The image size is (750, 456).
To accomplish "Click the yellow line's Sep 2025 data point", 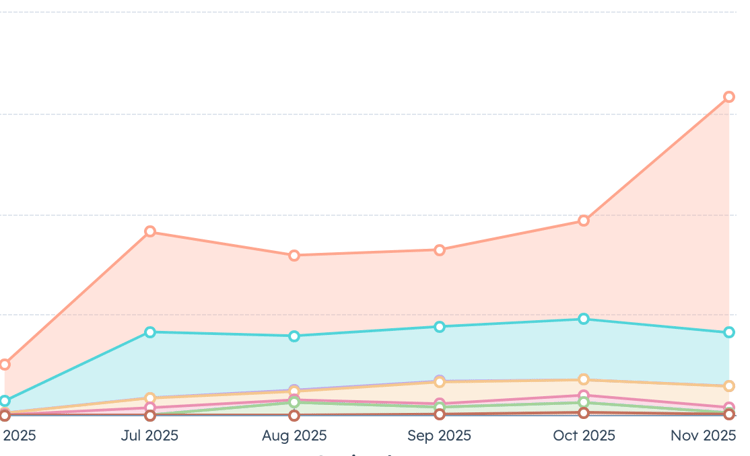I will [x=439, y=382].
